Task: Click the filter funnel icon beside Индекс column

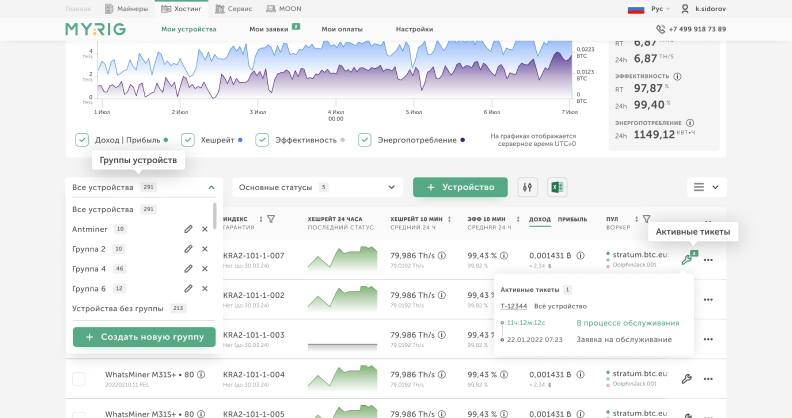Action: [x=271, y=218]
